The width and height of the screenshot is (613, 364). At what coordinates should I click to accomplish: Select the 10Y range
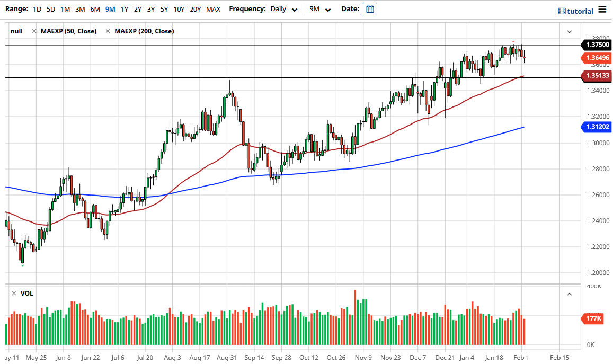(x=179, y=9)
